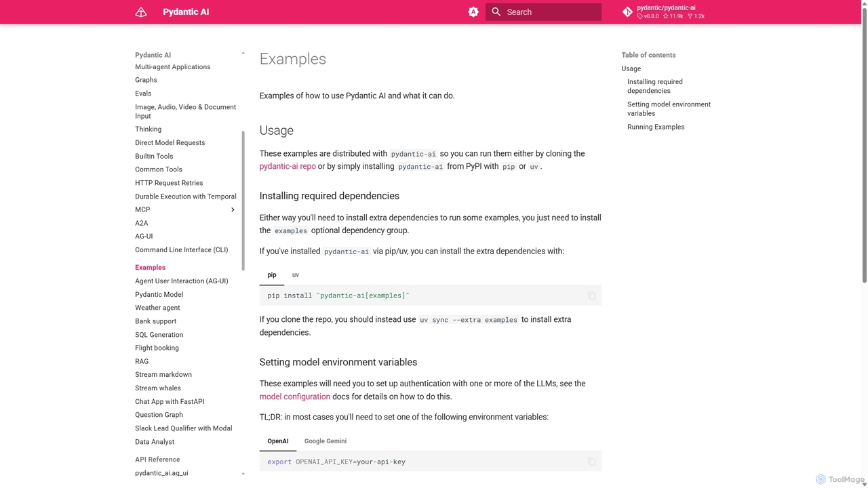Open the Bank support example

point(155,321)
